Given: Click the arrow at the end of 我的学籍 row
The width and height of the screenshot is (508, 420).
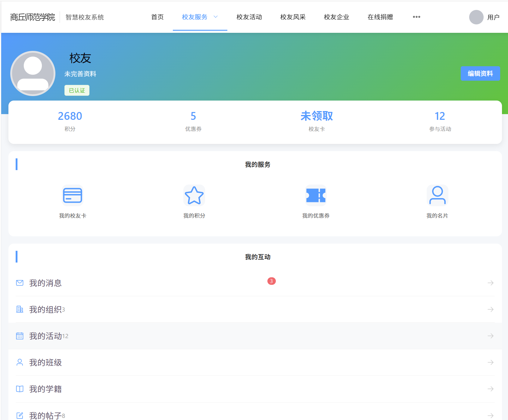Looking at the screenshot, I should [491, 389].
